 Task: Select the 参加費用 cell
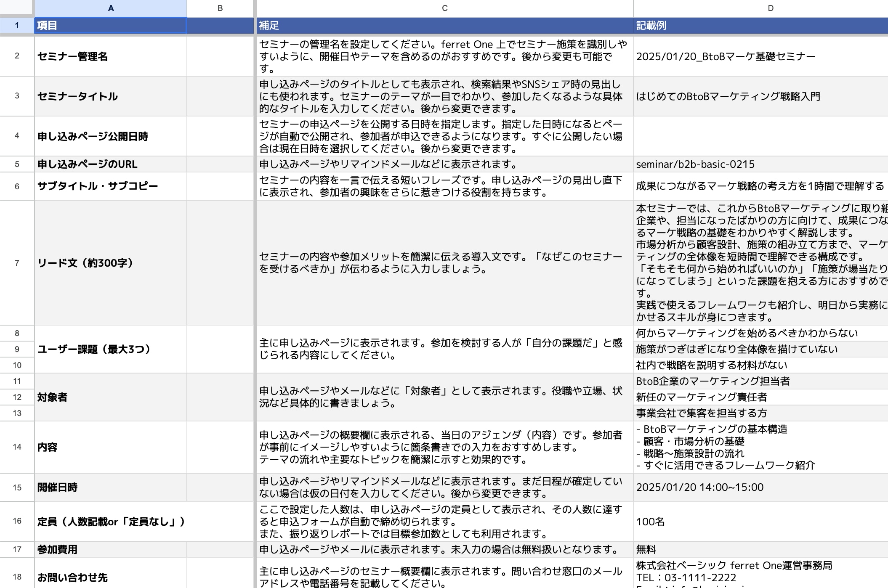tap(110, 549)
